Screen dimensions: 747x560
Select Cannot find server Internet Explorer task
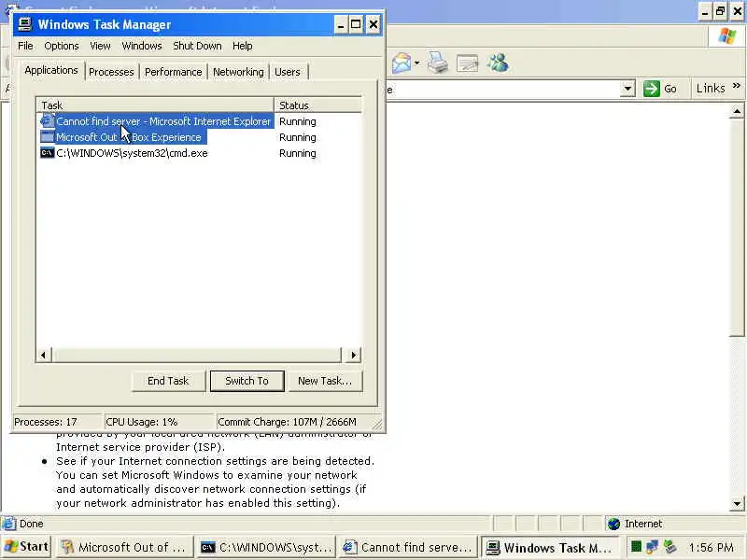point(162,121)
